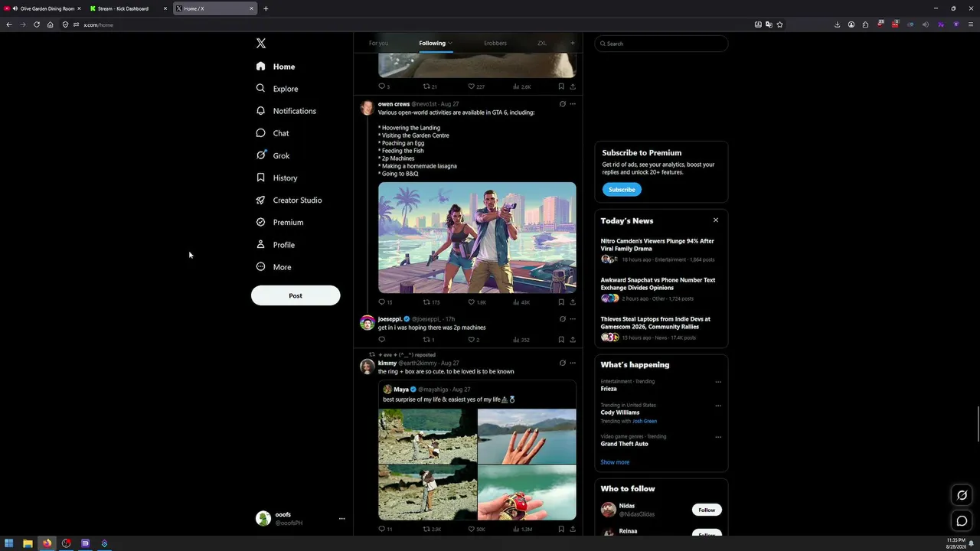
Task: Open the GTA 6 image in owen crews post
Action: 477,237
